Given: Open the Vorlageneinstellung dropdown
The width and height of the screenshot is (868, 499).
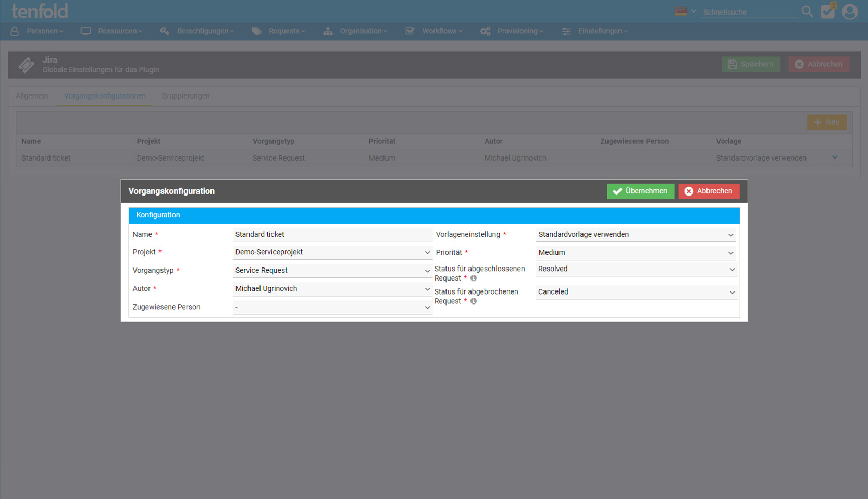Looking at the screenshot, I should (636, 235).
